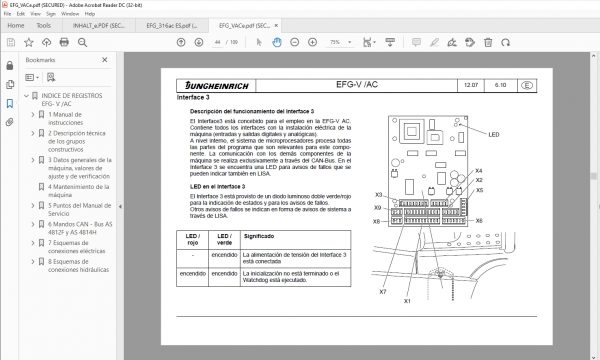Expand 8 Esquemas de conexiones hidráulicas

pyautogui.click(x=33, y=262)
